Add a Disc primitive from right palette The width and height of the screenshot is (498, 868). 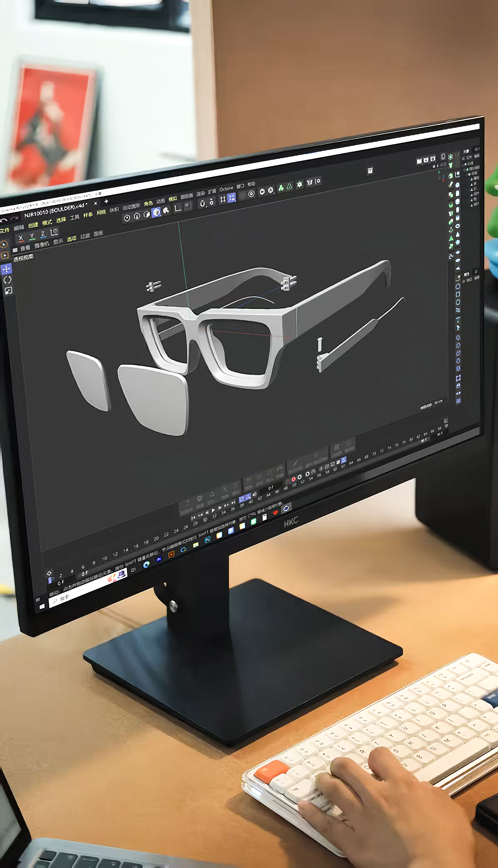coord(458,260)
